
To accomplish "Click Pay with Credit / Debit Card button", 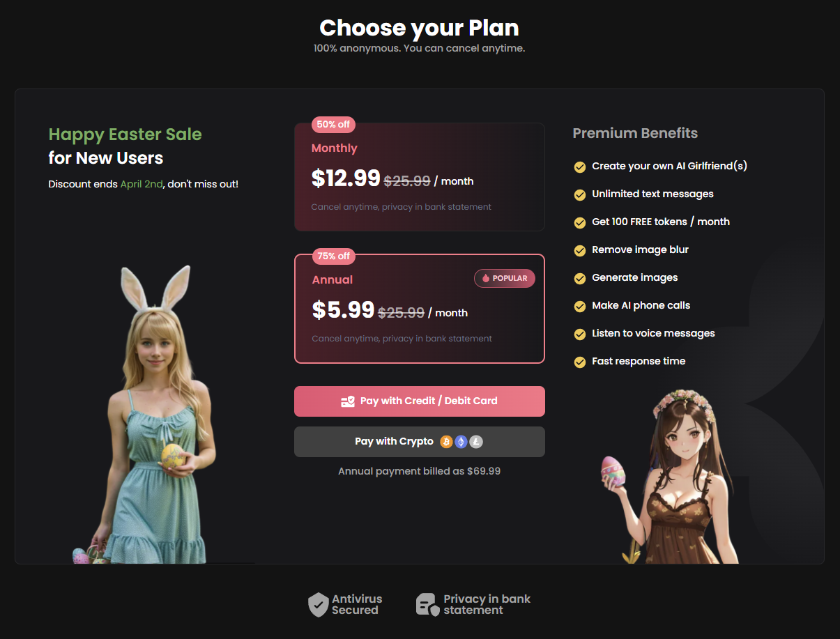I will pos(419,401).
